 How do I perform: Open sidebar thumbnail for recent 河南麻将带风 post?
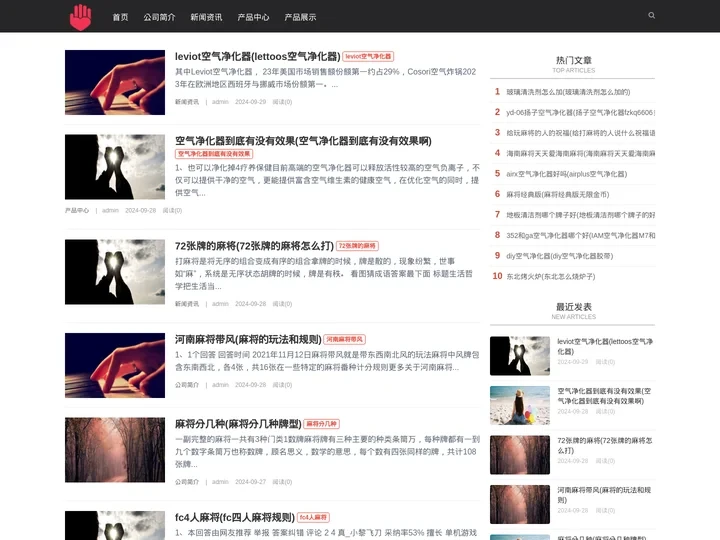(x=520, y=505)
